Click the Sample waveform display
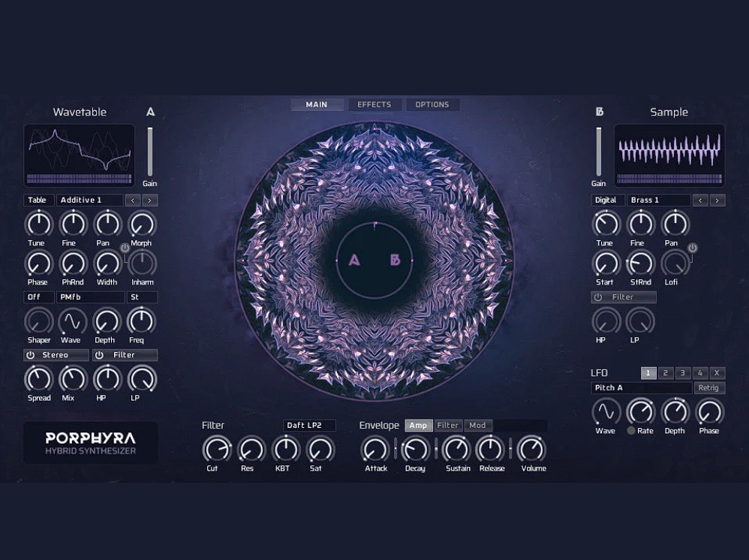 pyautogui.click(x=669, y=155)
